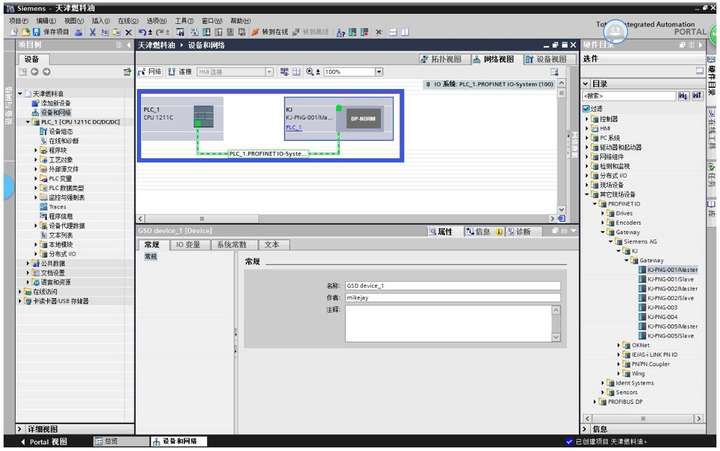The height and width of the screenshot is (451, 720).
Task: Expand the 工艺对象 folder
Action: coord(35,159)
